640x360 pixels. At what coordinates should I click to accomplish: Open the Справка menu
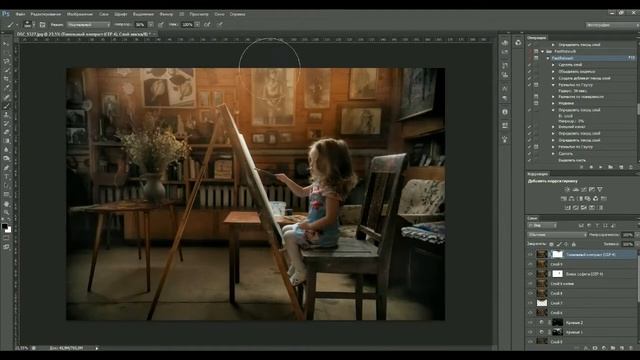[237, 14]
